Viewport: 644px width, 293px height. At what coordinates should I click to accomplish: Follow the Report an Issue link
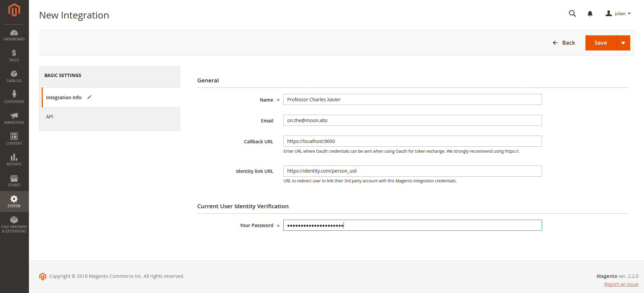(x=621, y=284)
